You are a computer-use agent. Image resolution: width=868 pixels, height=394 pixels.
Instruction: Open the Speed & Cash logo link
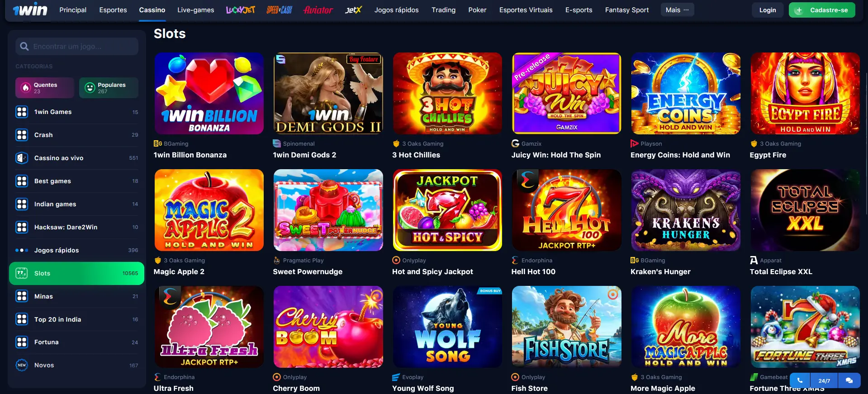click(280, 9)
